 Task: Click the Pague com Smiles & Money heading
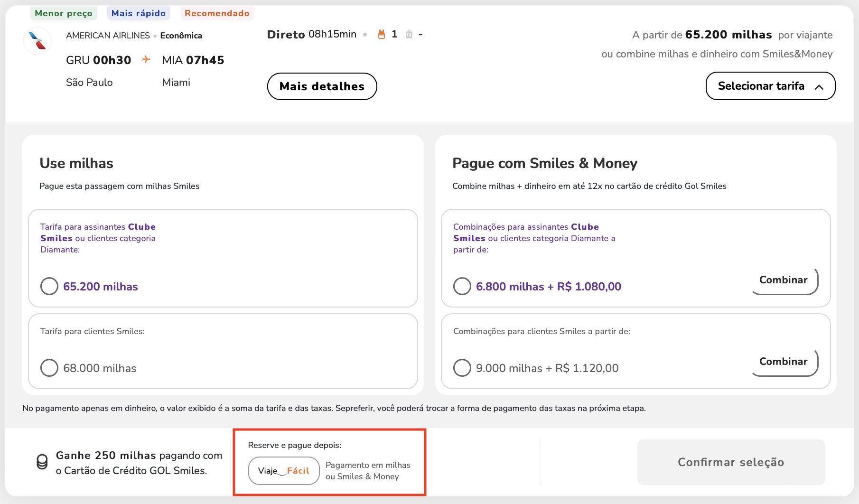click(x=545, y=163)
